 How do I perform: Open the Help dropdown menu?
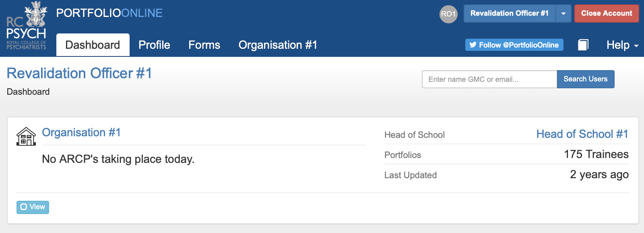coord(622,45)
